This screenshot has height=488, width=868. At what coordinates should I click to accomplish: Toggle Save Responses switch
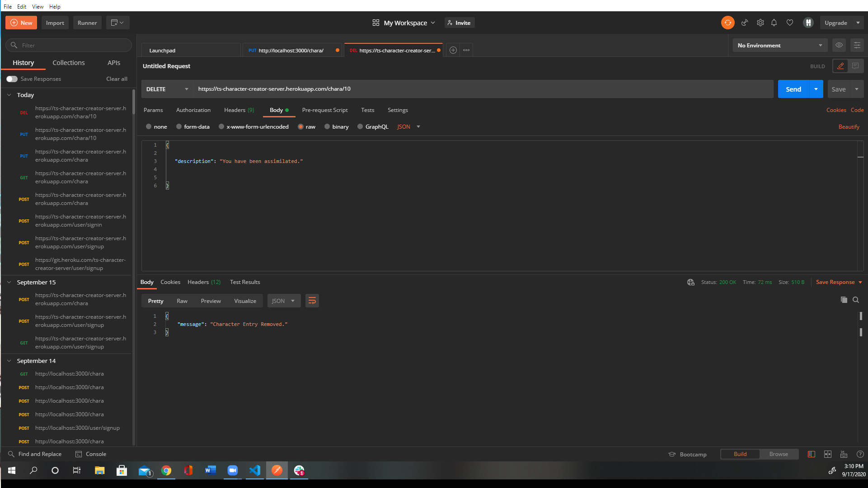(12, 79)
